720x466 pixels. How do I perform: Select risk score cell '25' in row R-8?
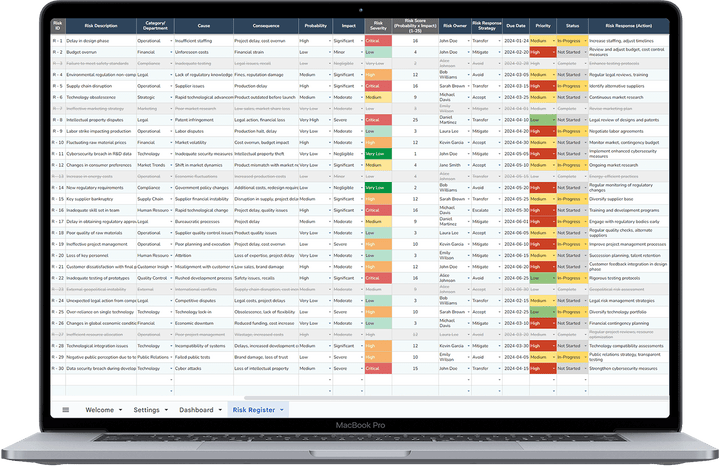coord(415,120)
